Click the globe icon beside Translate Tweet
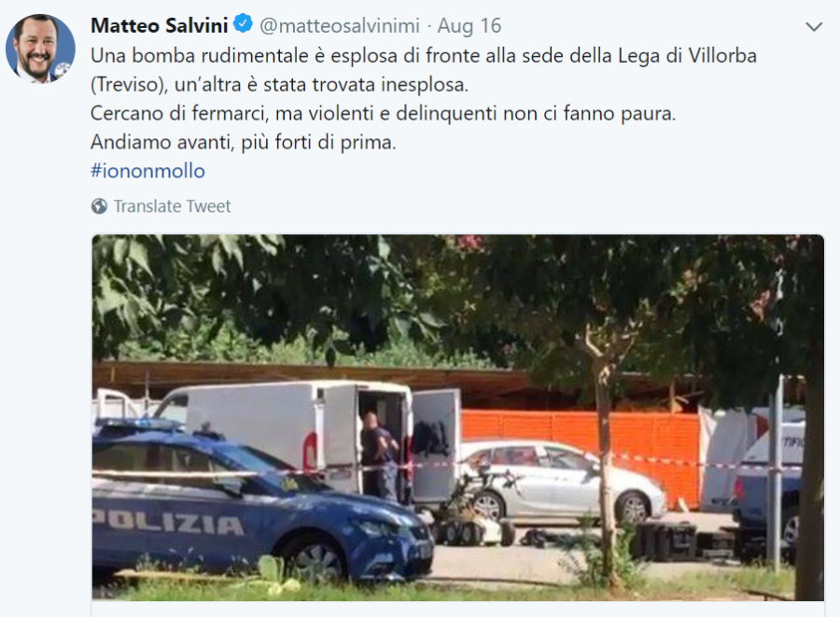Screen dimensions: 840x617 point(99,206)
